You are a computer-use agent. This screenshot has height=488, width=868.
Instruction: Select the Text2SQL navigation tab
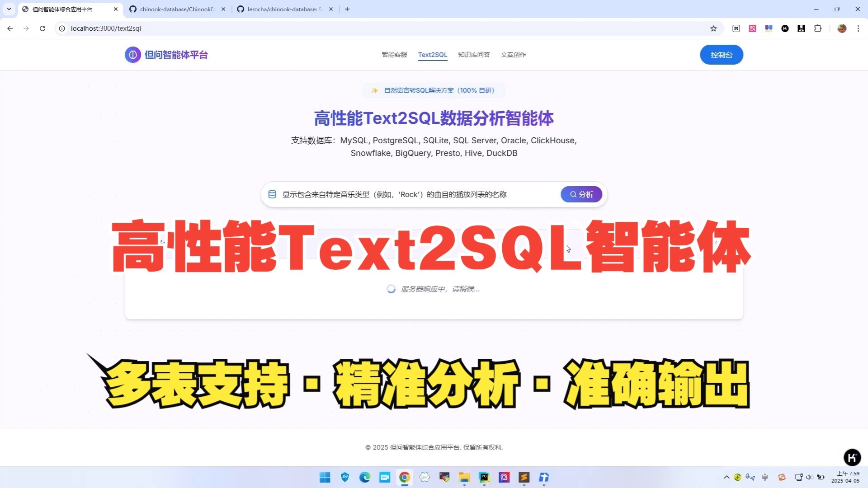432,54
